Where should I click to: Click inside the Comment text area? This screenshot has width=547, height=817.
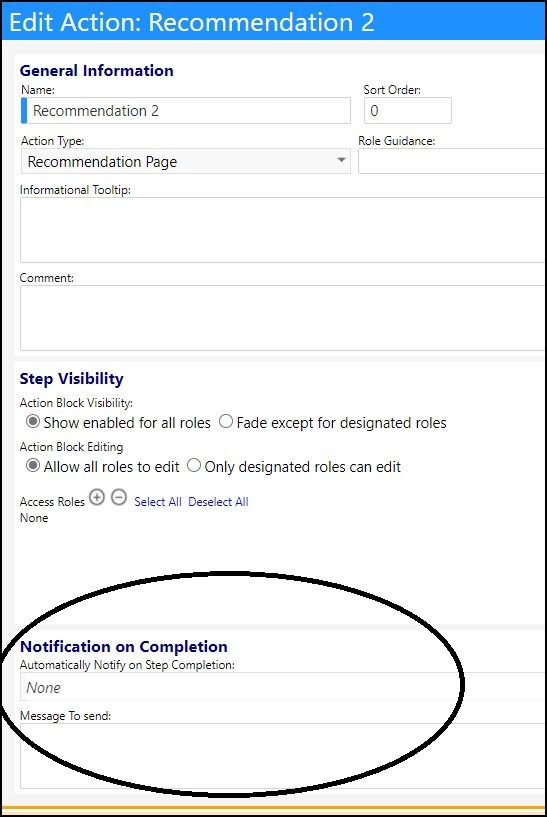click(283, 318)
